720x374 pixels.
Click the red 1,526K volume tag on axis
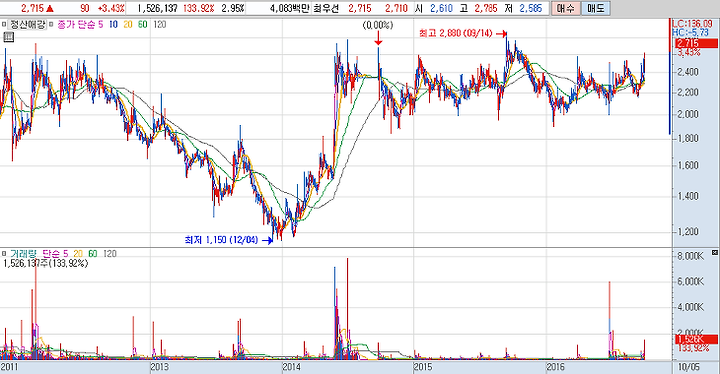pyautogui.click(x=696, y=340)
